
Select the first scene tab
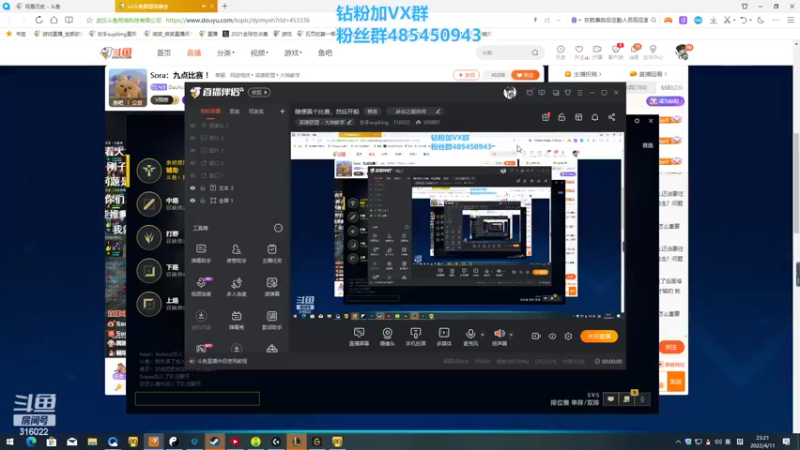click(210, 111)
